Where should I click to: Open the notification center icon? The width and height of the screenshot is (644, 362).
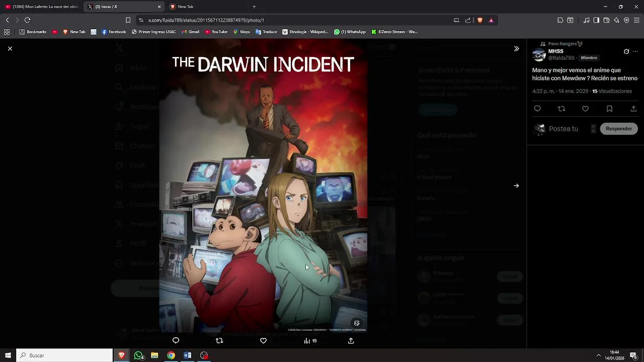coord(633,355)
